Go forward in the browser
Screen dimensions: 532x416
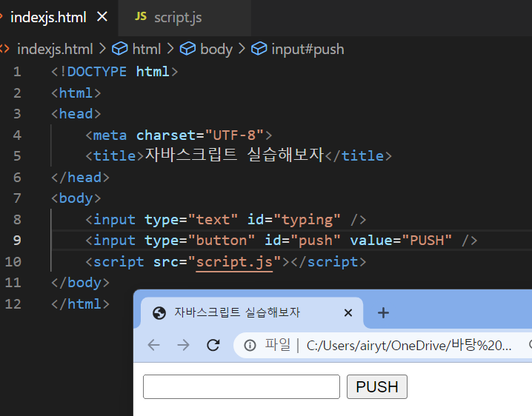pyautogui.click(x=184, y=345)
